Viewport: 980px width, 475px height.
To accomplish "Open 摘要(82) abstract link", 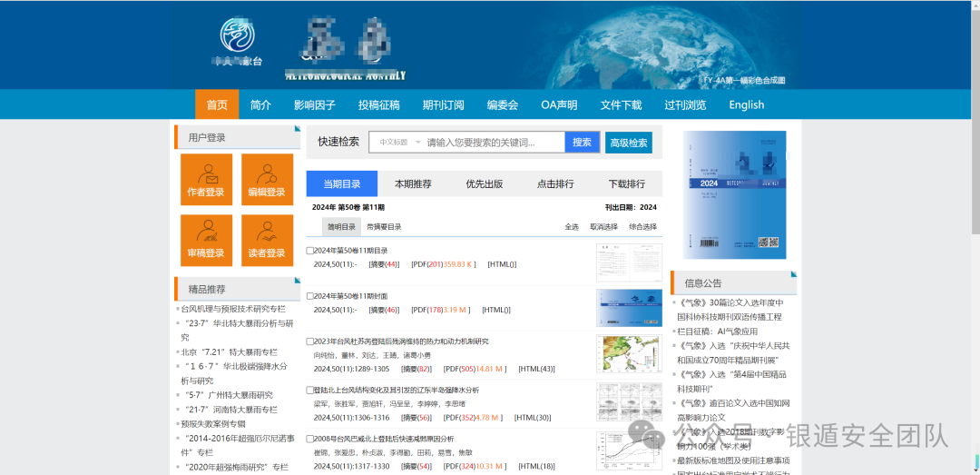I will [416, 369].
